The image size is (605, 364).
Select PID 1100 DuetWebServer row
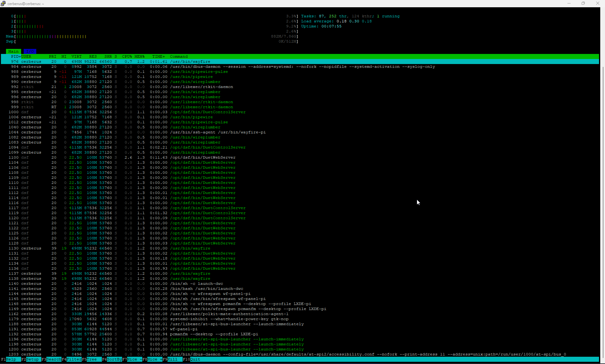point(300,157)
